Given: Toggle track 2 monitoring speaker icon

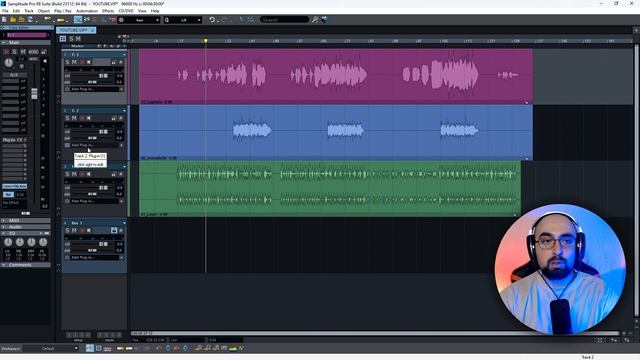Looking at the screenshot, I should (89, 118).
